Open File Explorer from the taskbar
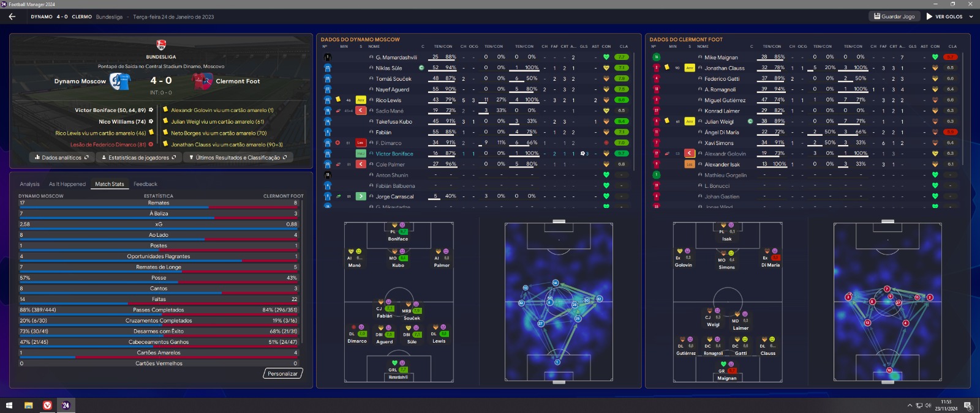The width and height of the screenshot is (980, 413). click(28, 406)
